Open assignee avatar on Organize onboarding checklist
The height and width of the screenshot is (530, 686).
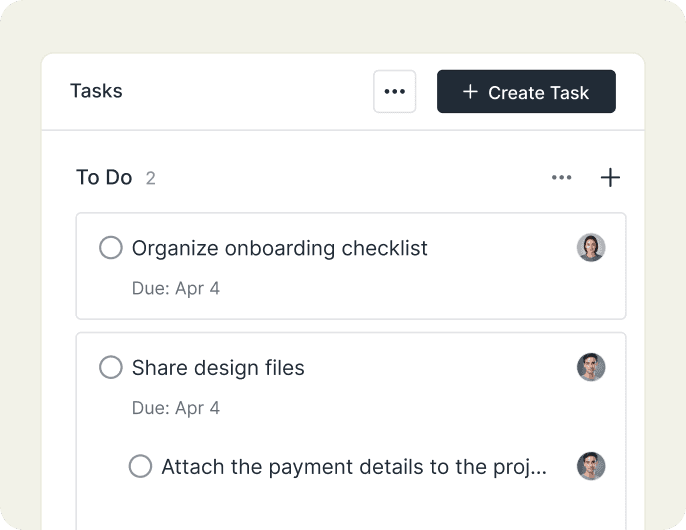591,248
